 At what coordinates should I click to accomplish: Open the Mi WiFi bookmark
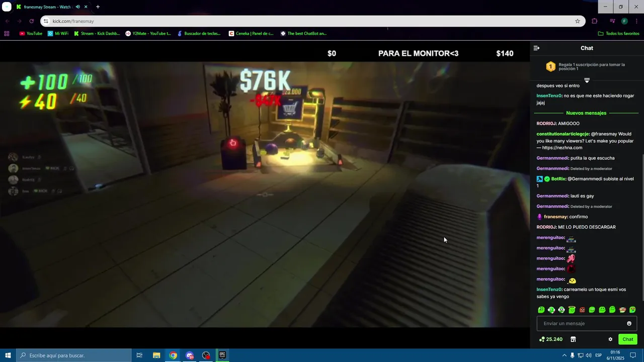[58, 34]
